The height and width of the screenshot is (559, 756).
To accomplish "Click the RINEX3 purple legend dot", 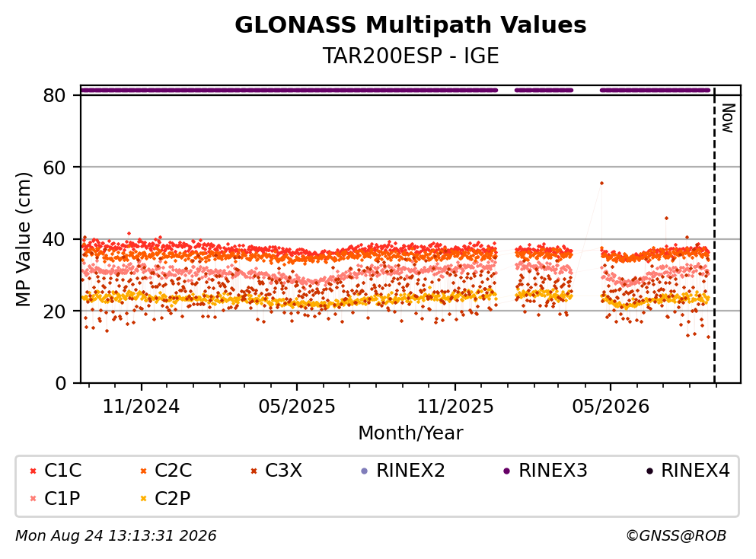I will pyautogui.click(x=507, y=471).
